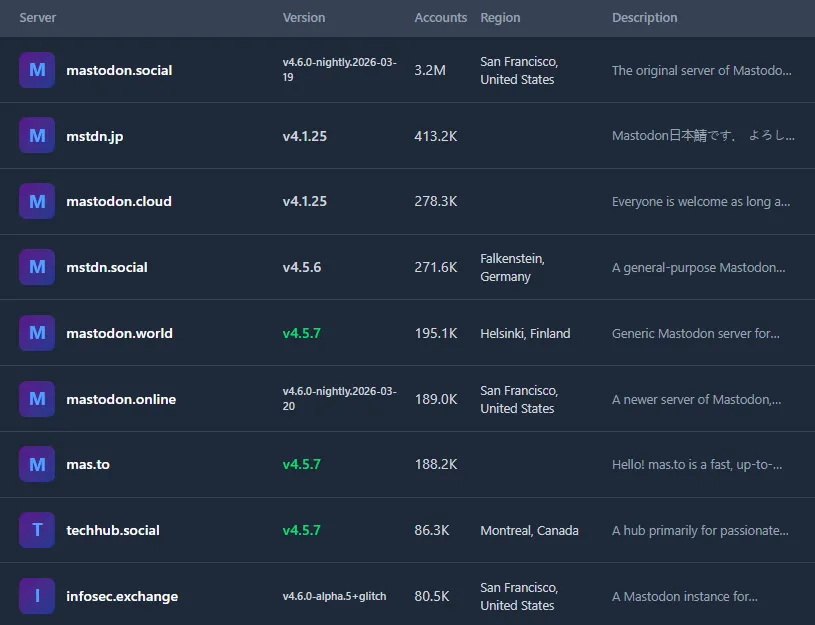Click the mstdn.social server avatar icon
The height and width of the screenshot is (625, 815).
coord(37,267)
